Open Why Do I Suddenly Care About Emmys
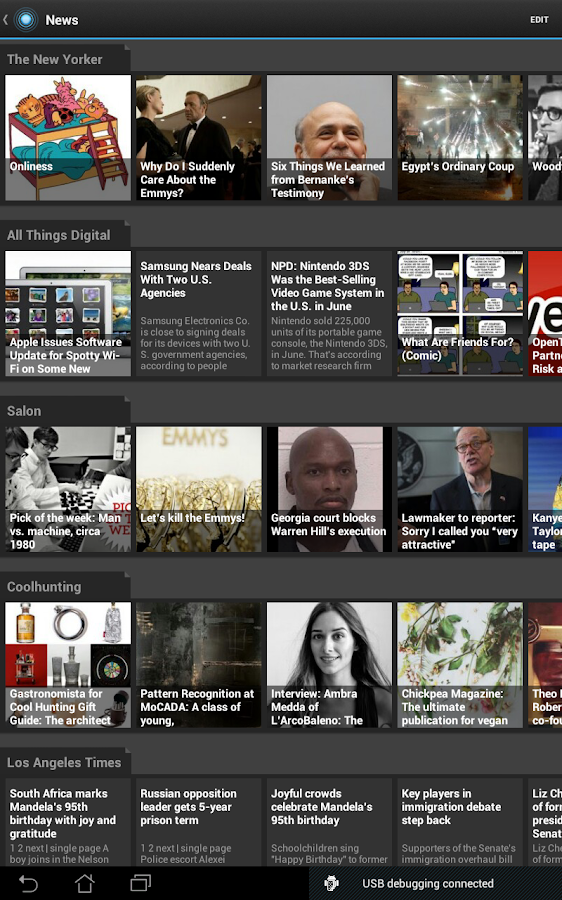 point(199,138)
